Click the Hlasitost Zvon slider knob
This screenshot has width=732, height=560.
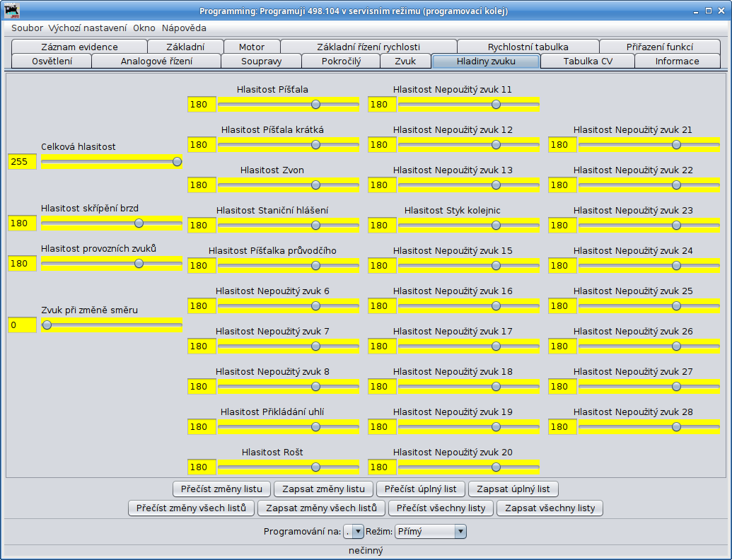pyautogui.click(x=315, y=185)
